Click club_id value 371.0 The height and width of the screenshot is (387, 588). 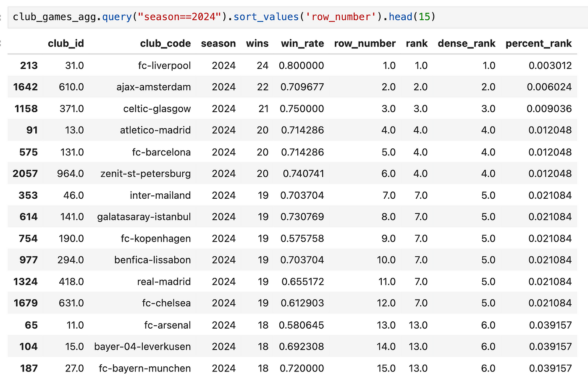coord(71,109)
